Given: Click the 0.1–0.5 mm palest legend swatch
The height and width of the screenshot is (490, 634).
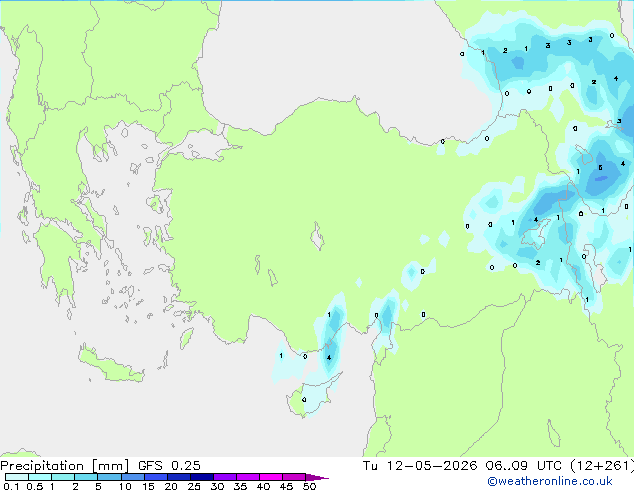Looking at the screenshot, I should (17, 477).
